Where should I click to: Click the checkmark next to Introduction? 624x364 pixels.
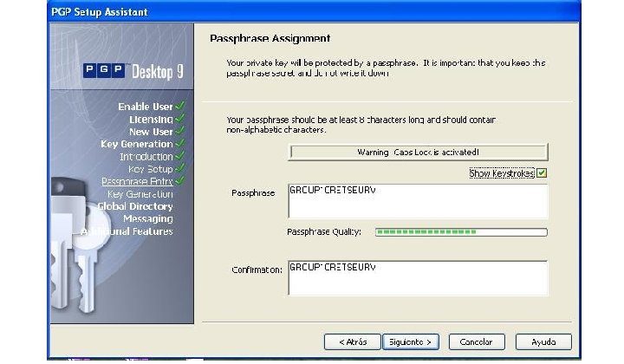(x=180, y=155)
